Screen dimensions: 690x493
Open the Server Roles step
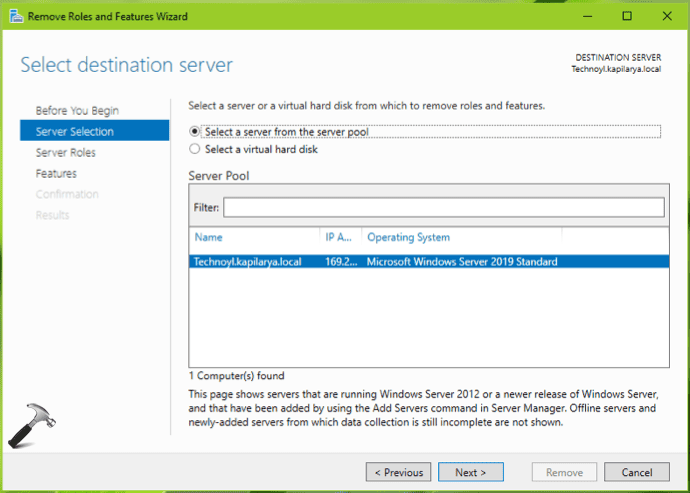tap(66, 152)
